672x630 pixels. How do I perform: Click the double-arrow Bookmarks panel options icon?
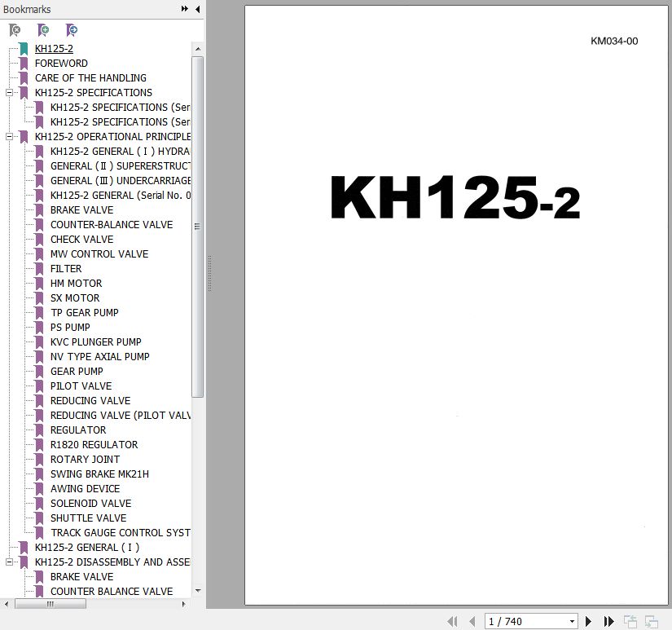(185, 9)
